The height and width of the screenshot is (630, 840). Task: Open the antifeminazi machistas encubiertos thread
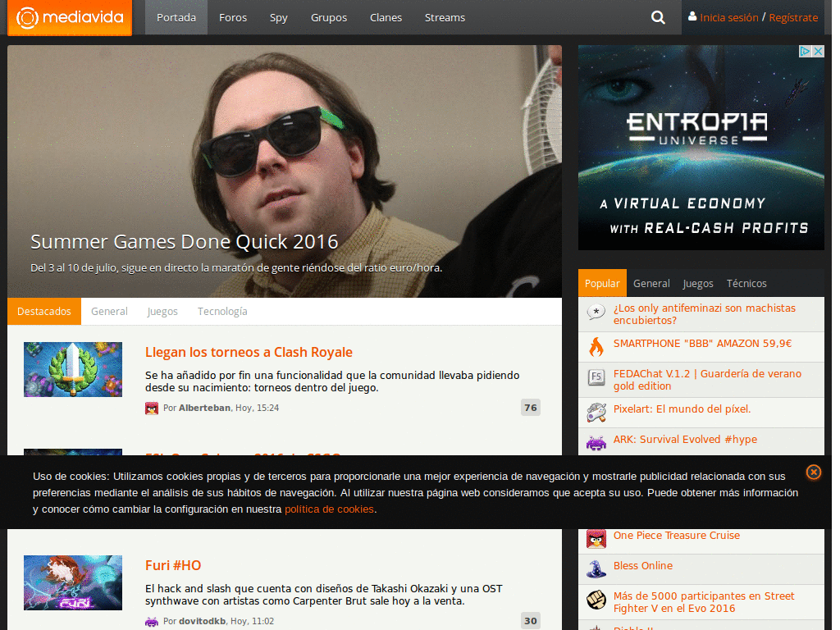pyautogui.click(x=704, y=314)
